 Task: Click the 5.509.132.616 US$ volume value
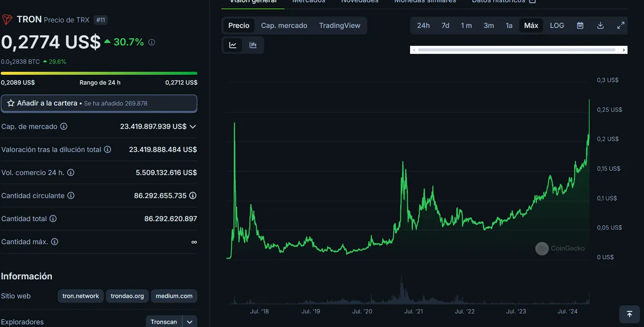click(166, 172)
